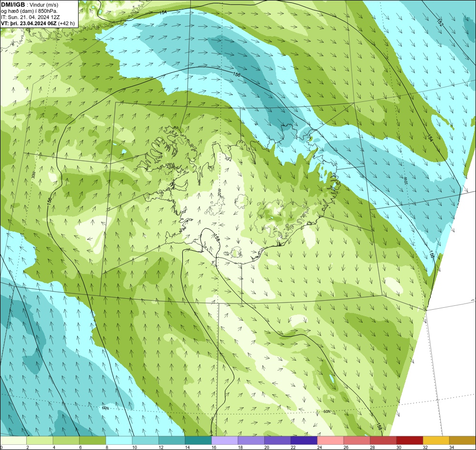Click the 'Vindur (m/s)' label
Image resolution: width=476 pixels, height=450 pixels.
[x=45, y=5]
